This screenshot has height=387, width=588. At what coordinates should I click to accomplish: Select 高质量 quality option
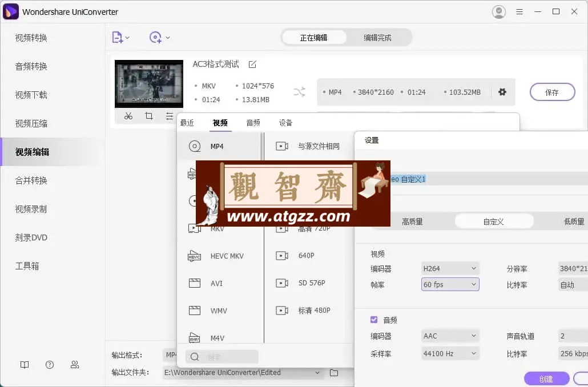tap(412, 221)
